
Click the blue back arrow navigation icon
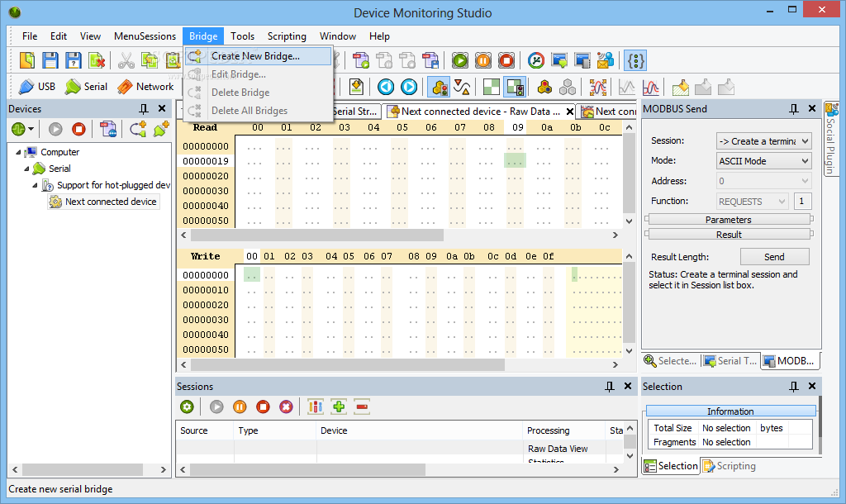[386, 87]
